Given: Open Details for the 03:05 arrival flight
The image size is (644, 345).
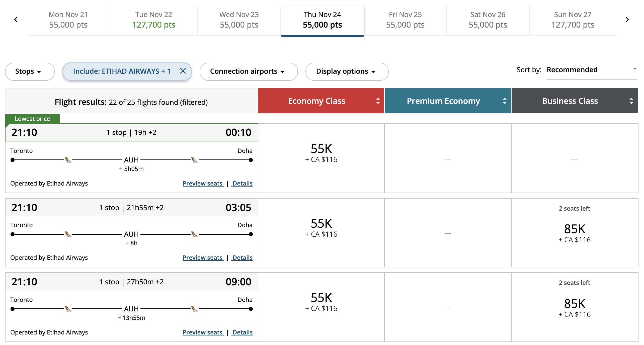Looking at the screenshot, I should point(242,258).
